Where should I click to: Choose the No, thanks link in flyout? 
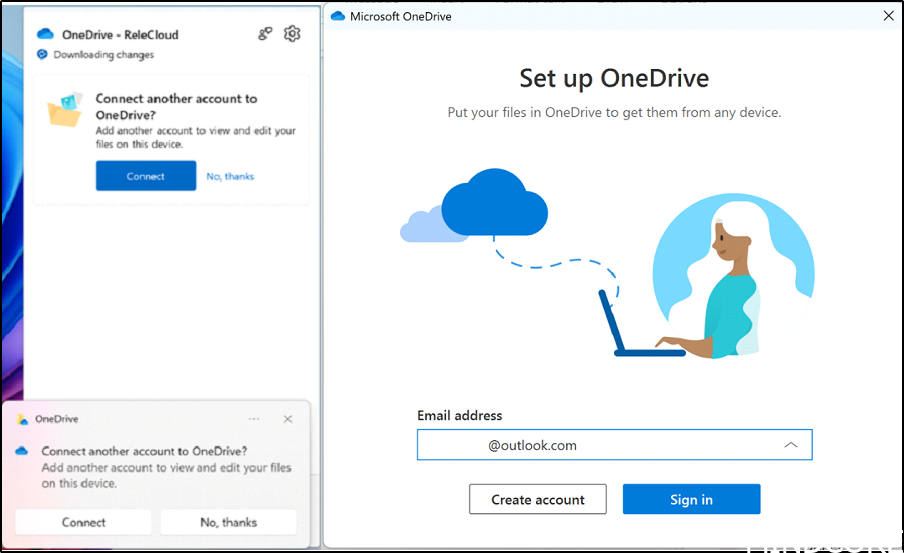click(230, 177)
